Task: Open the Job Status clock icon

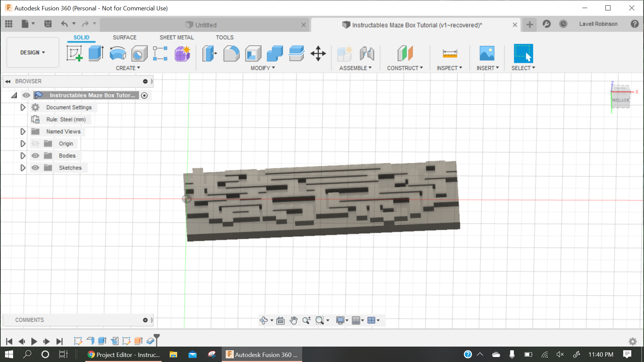Action: (563, 24)
